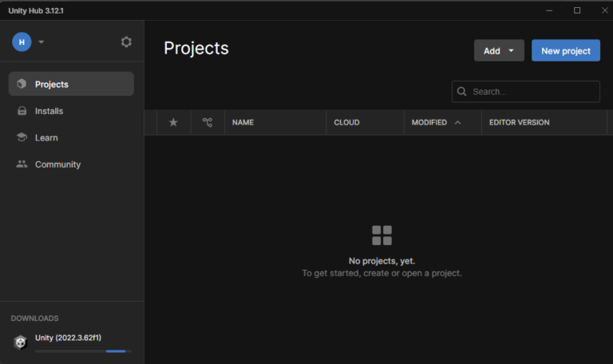Expand the account dropdown arrow
This screenshot has width=613, height=364.
pyautogui.click(x=42, y=42)
